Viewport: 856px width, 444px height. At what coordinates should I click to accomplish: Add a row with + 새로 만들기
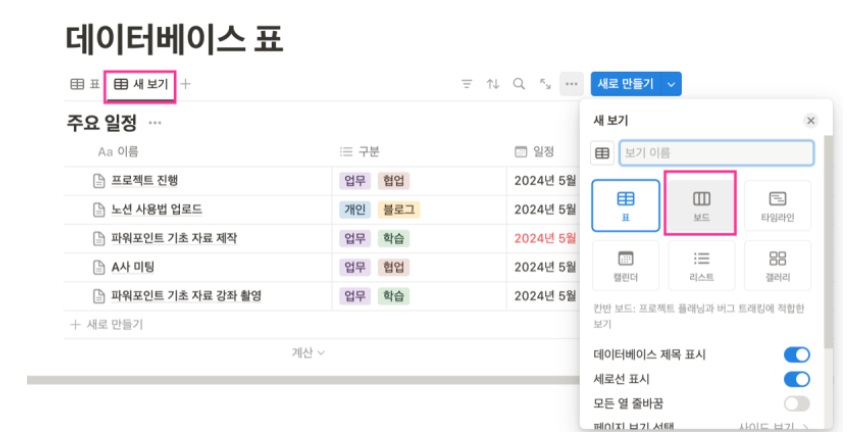(107, 325)
